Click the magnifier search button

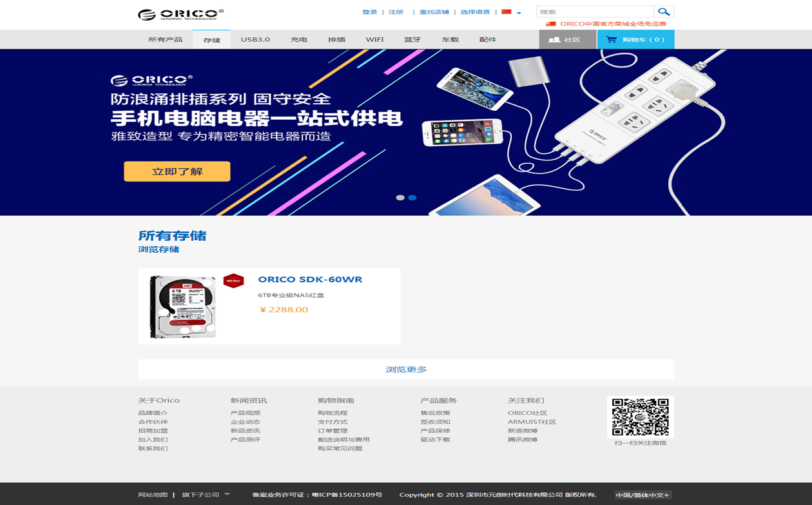pyautogui.click(x=664, y=12)
